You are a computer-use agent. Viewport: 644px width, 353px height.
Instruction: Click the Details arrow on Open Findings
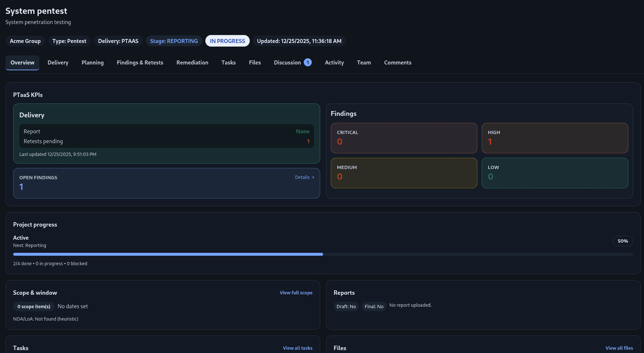coord(304,177)
